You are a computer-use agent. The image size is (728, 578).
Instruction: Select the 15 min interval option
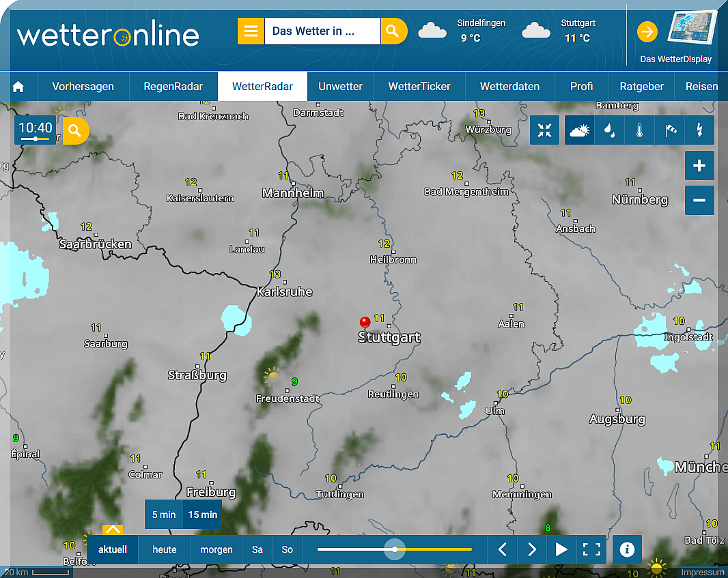pos(203,515)
